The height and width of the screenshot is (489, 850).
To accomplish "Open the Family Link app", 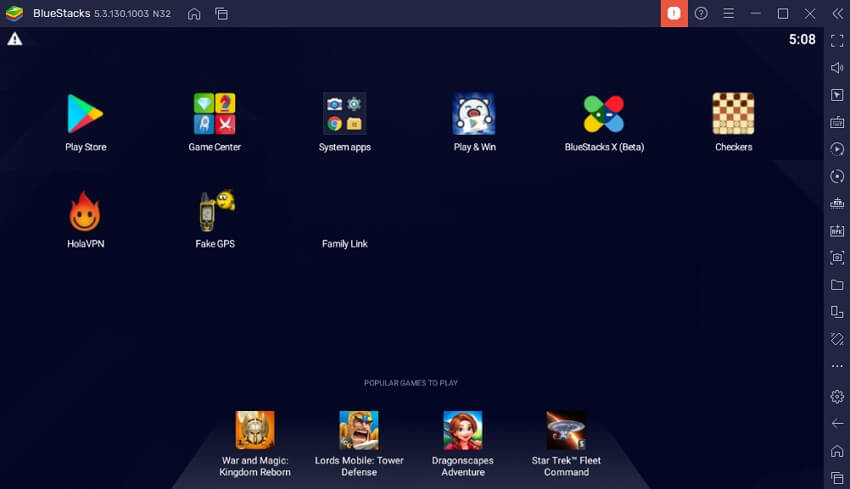I will 344,244.
